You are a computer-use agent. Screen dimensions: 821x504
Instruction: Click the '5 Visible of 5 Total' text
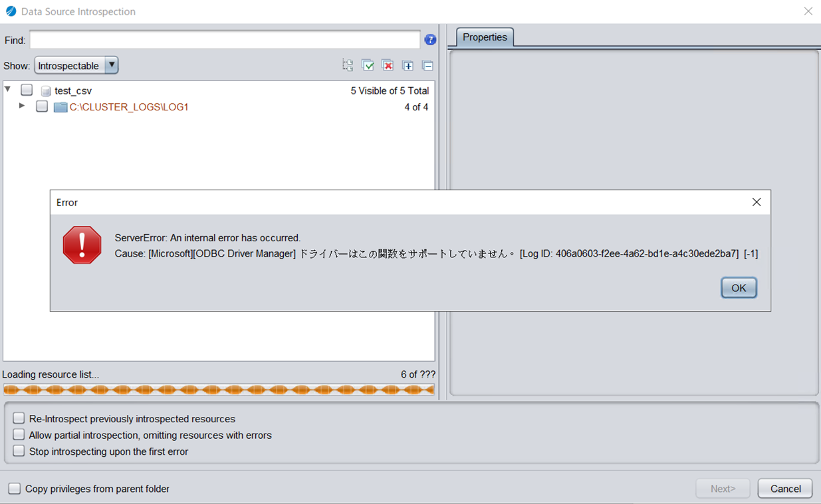coord(390,90)
